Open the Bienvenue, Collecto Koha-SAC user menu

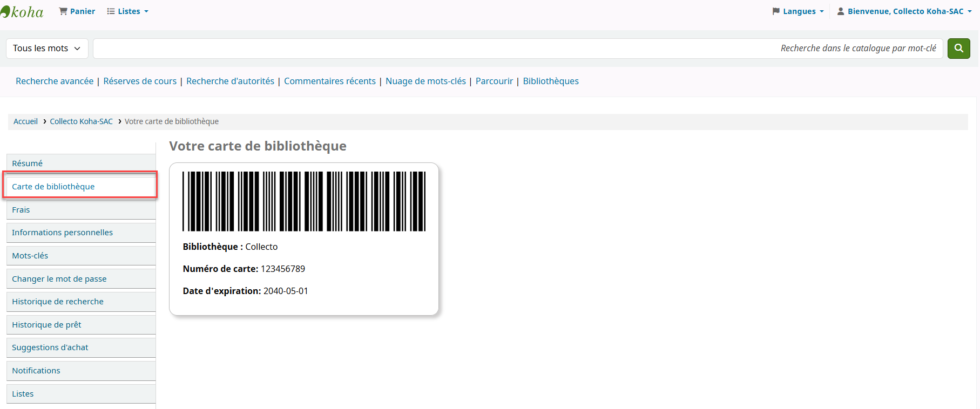pyautogui.click(x=904, y=11)
